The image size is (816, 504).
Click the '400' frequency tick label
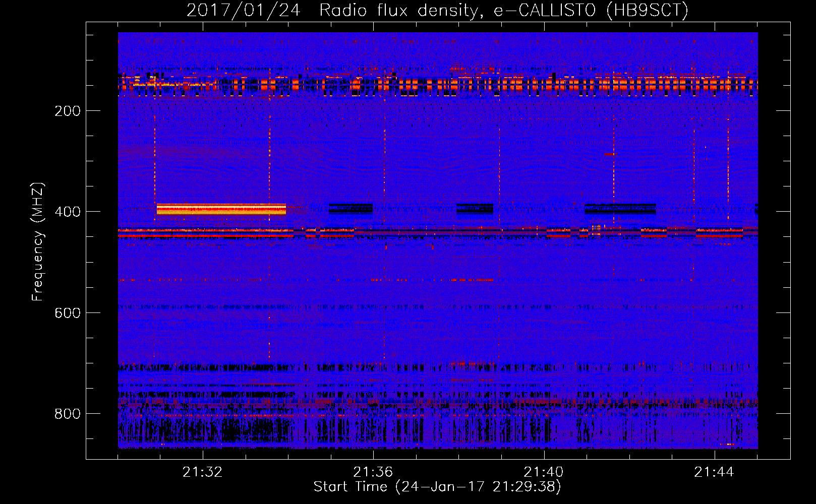click(68, 212)
